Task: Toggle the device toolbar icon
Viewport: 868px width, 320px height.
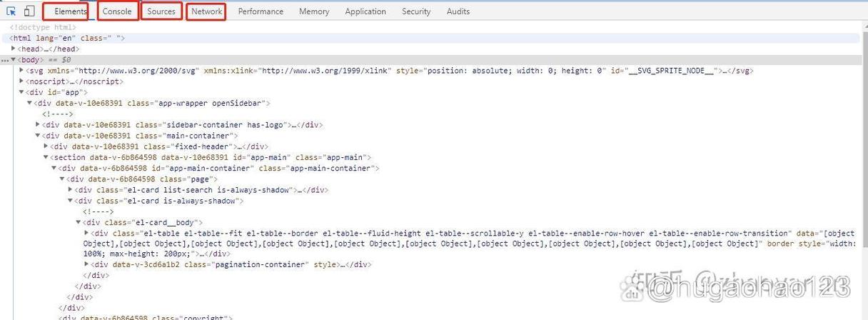Action: [x=29, y=11]
